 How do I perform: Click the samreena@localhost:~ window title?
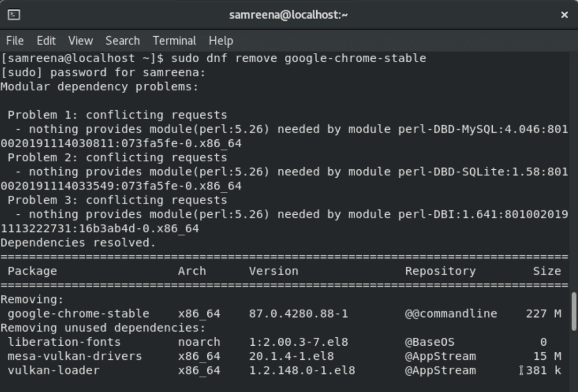pyautogui.click(x=289, y=15)
